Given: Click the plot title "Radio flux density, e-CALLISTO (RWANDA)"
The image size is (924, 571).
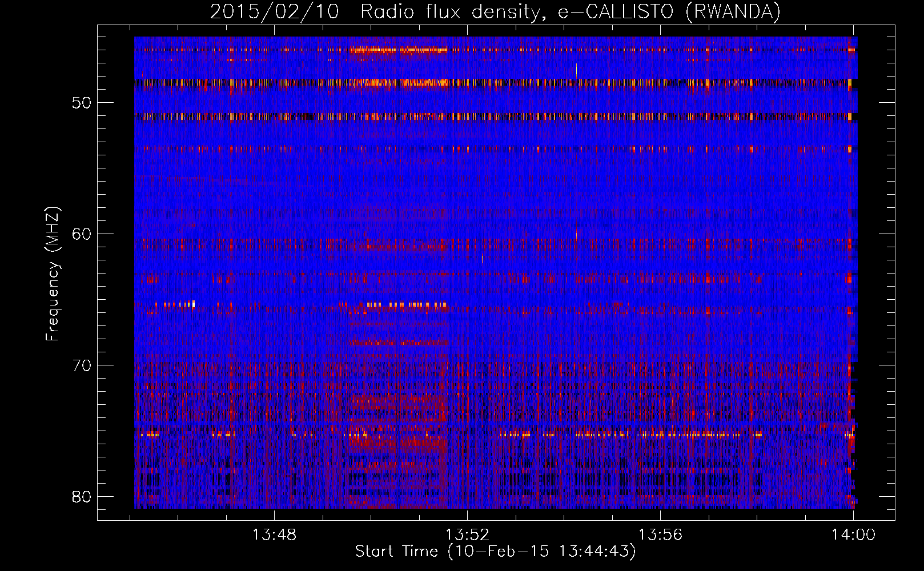Looking at the screenshot, I should (570, 11).
